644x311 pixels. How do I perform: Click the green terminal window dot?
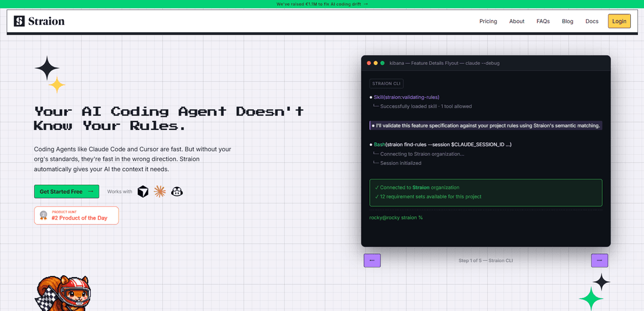(382, 63)
